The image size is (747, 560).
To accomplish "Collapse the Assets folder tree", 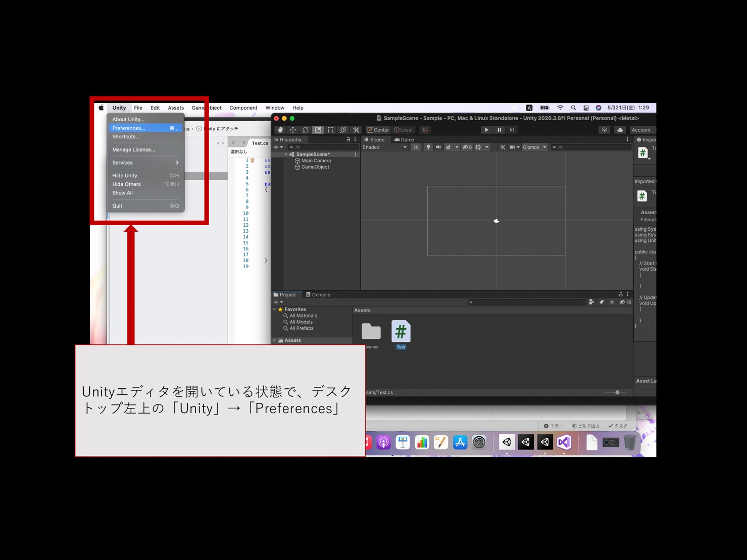I will 274,340.
